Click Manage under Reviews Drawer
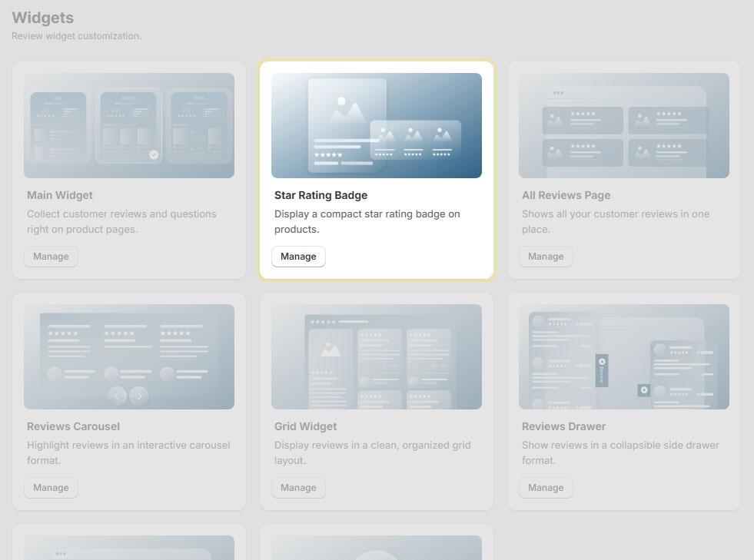Screen dimensions: 754x560 [546, 488]
